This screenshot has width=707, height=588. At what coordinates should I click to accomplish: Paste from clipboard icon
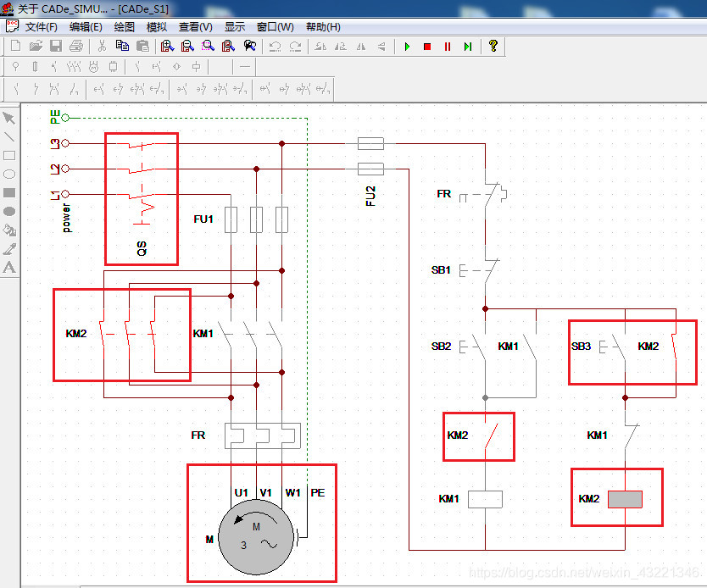coord(142,46)
